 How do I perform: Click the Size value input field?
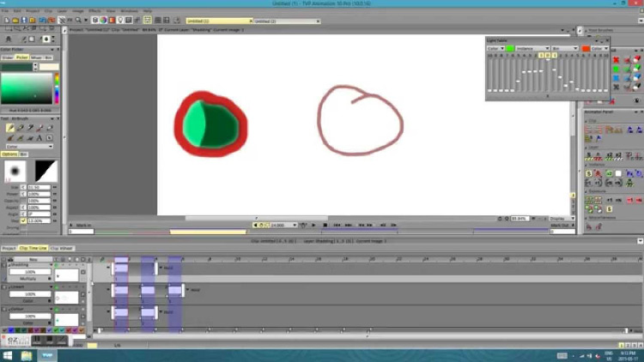coord(39,188)
